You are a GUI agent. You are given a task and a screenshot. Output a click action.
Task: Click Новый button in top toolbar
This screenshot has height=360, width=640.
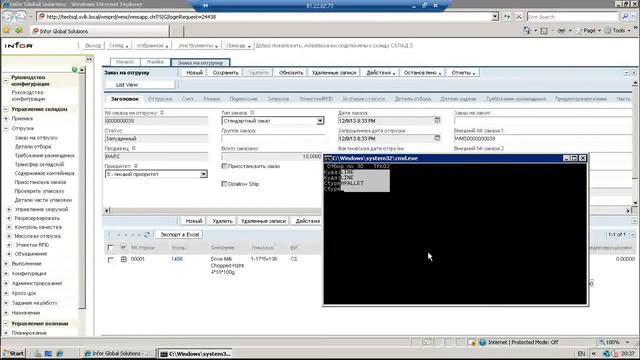[194, 73]
